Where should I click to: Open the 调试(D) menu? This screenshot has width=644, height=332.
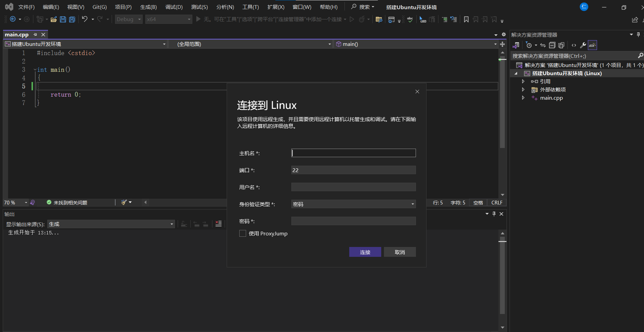[x=174, y=7]
